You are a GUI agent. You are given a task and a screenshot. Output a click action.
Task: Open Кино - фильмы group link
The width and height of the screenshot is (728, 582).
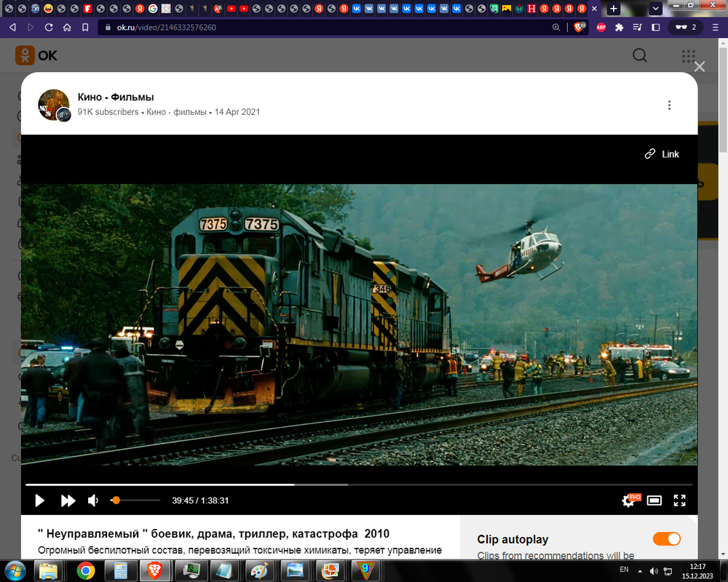coord(176,112)
